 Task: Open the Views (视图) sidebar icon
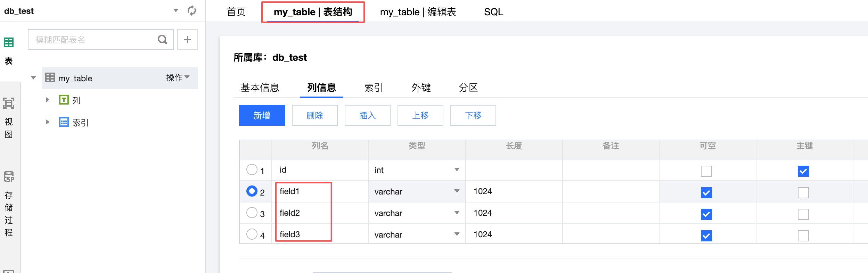click(9, 104)
